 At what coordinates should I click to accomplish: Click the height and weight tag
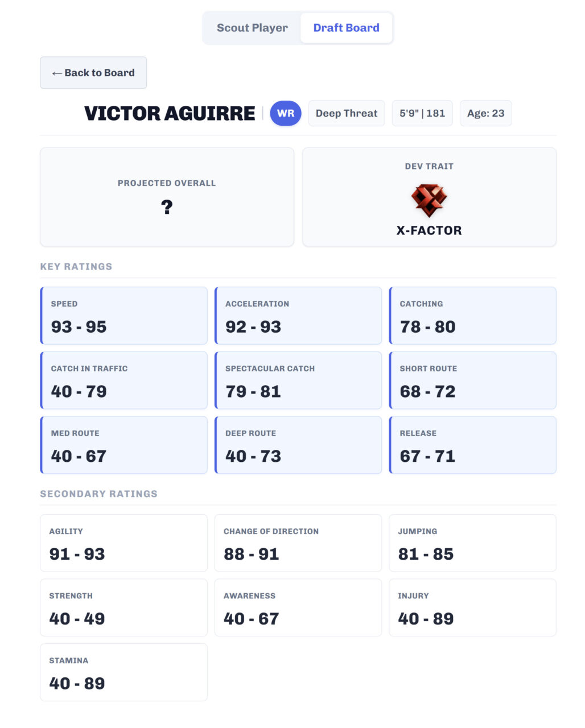tap(422, 113)
